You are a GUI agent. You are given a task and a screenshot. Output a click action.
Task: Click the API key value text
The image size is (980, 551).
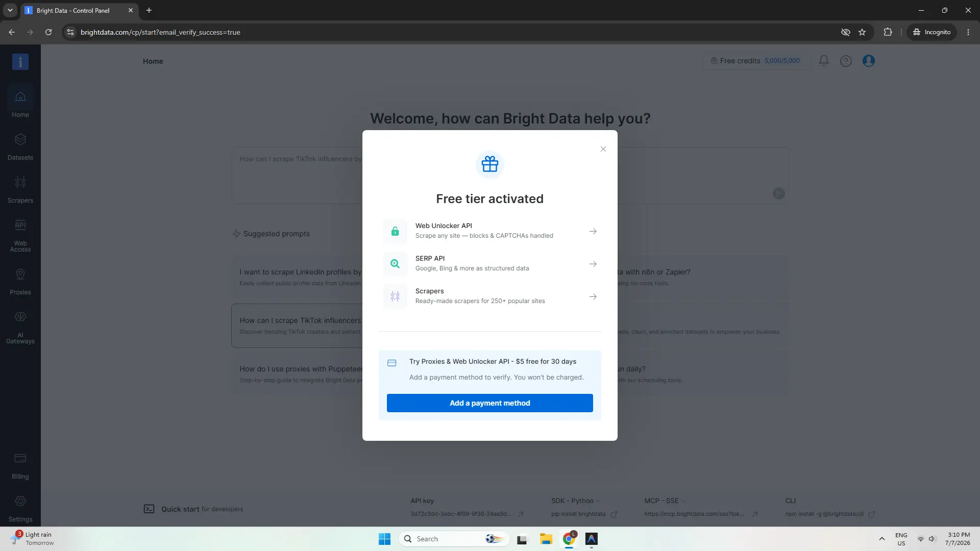tap(460, 514)
